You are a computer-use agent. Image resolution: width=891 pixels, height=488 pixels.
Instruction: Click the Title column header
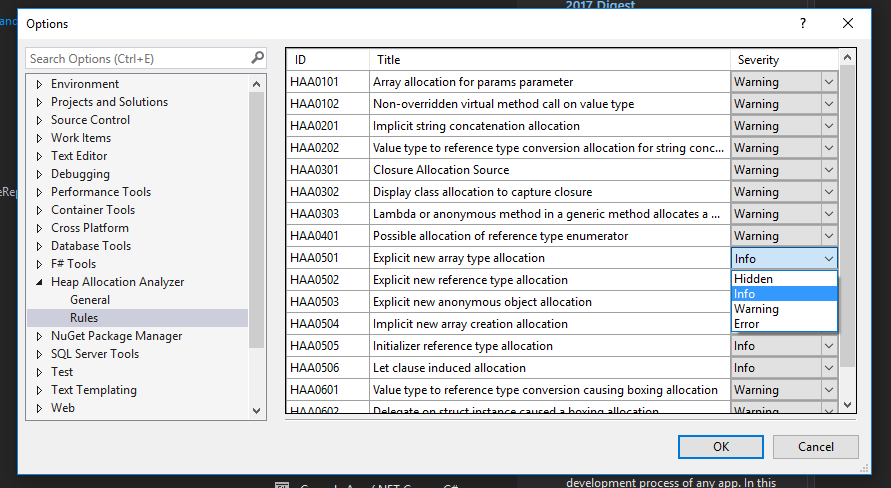(x=549, y=60)
